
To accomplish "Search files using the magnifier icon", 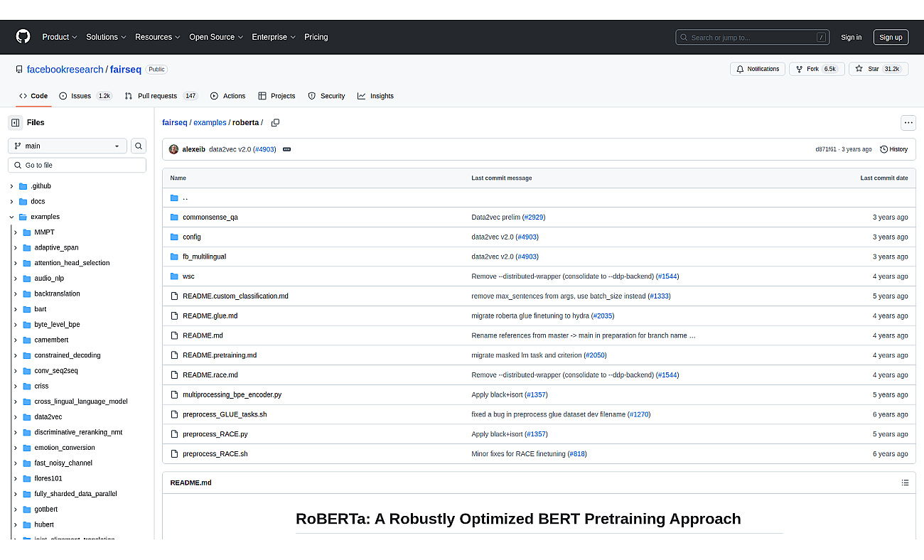I will [139, 146].
